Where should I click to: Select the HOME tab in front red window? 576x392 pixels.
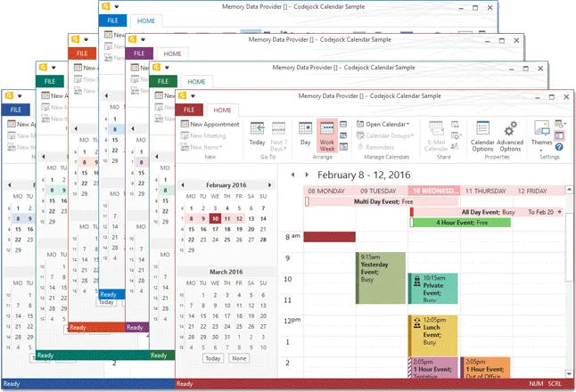tap(222, 110)
